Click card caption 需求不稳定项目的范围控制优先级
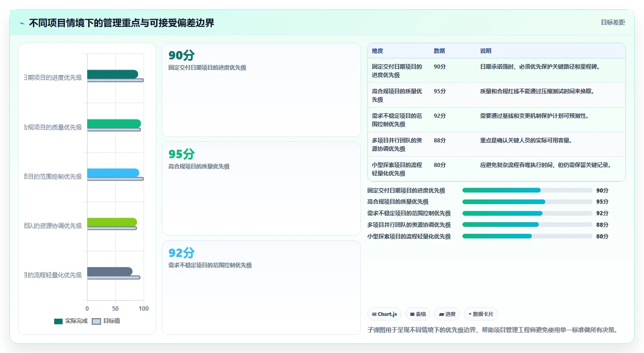The width and height of the screenshot is (644, 353). click(x=210, y=265)
